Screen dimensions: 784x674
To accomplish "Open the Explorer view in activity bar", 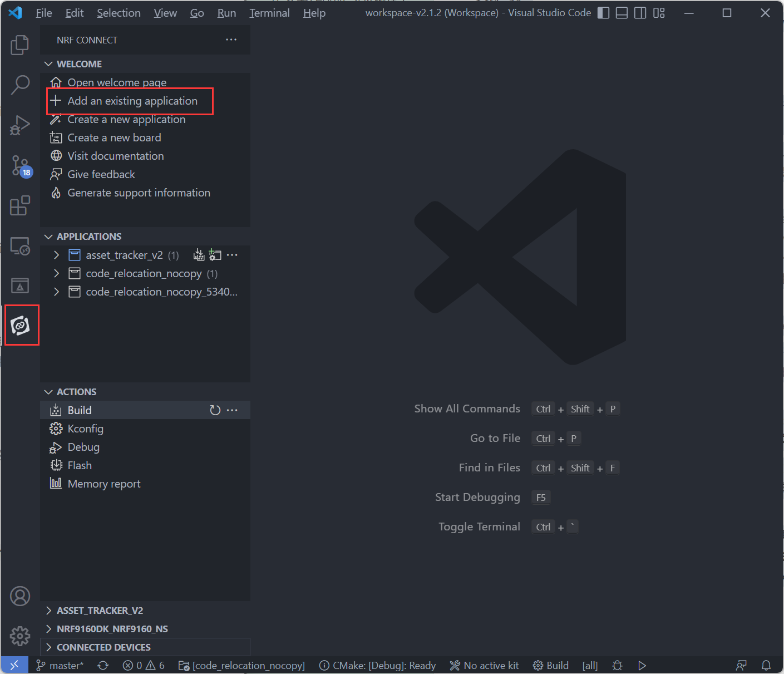I will coord(20,45).
